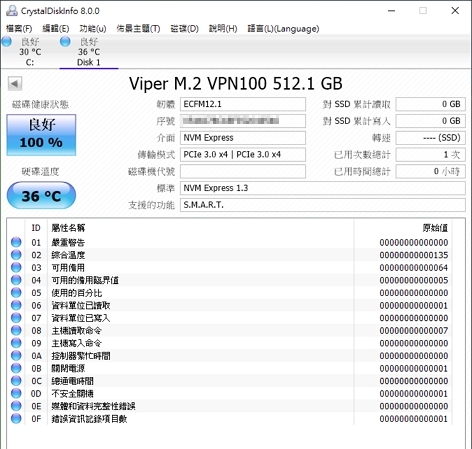Viewport: 472px width, 449px height.
Task: Click the status orb for attribute 01 嚴重警告
Action: [16, 242]
